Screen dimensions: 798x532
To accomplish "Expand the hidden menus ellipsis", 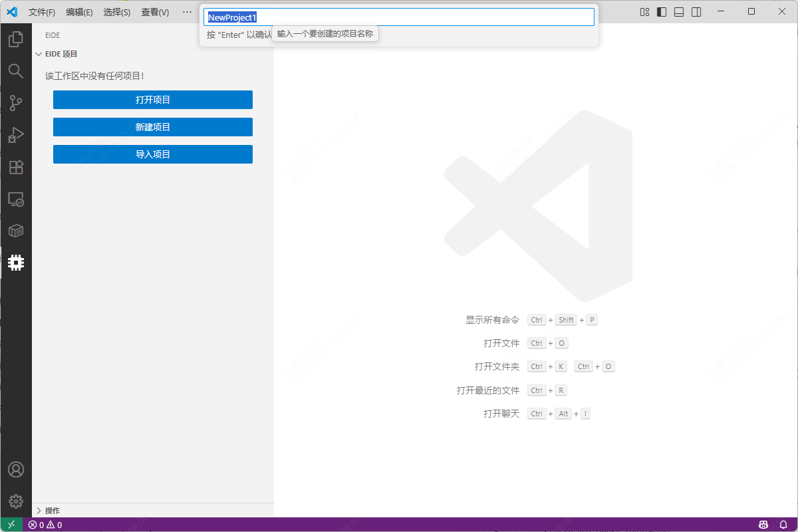I will click(x=187, y=12).
